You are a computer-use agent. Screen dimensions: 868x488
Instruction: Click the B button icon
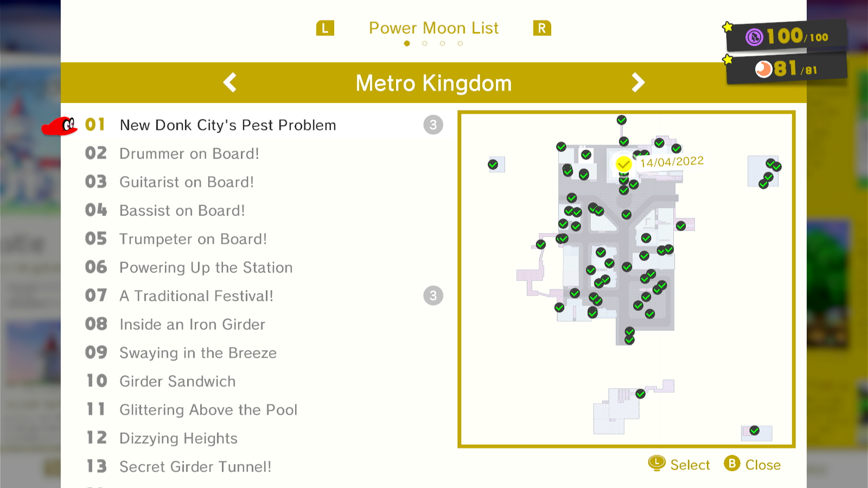[x=732, y=464]
